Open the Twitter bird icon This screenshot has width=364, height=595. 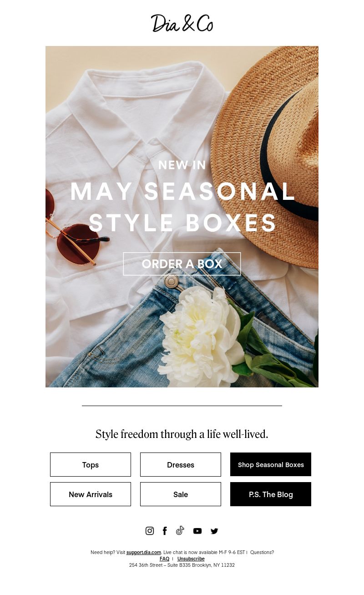point(214,531)
